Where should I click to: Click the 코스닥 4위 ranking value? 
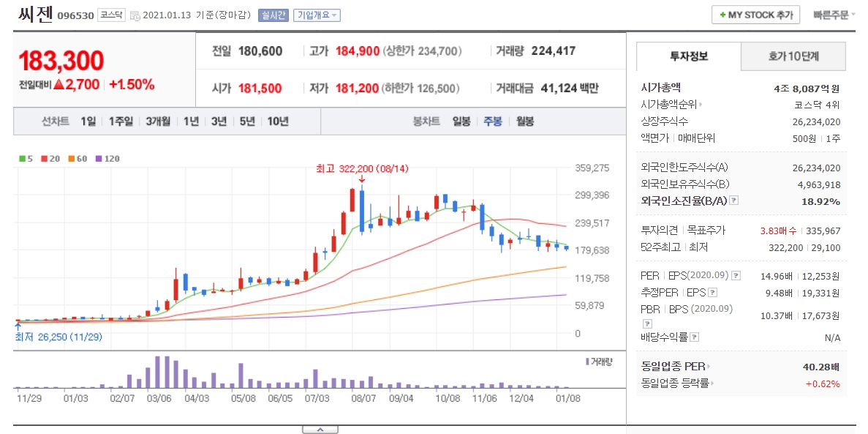pos(817,104)
